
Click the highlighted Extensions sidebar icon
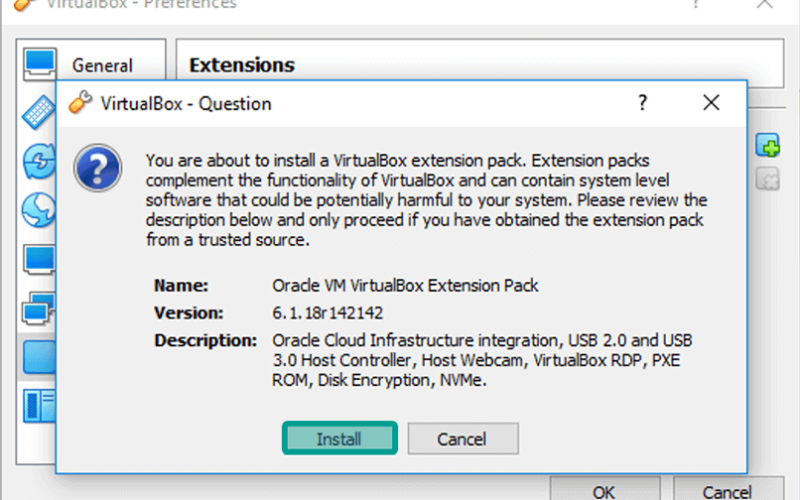(x=40, y=357)
